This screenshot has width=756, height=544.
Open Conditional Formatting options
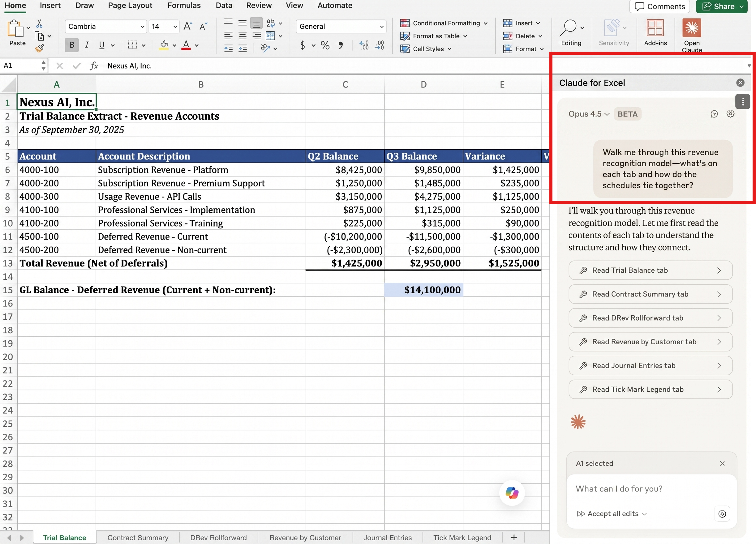coord(443,23)
